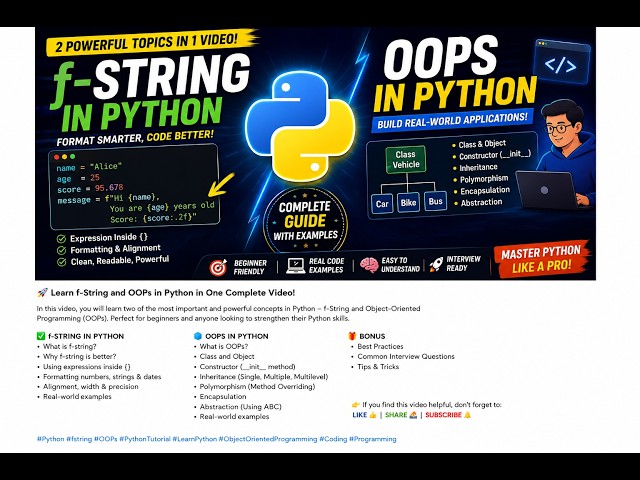Click the 'Abstraction' item in banner list
The image size is (640, 480).
(482, 202)
